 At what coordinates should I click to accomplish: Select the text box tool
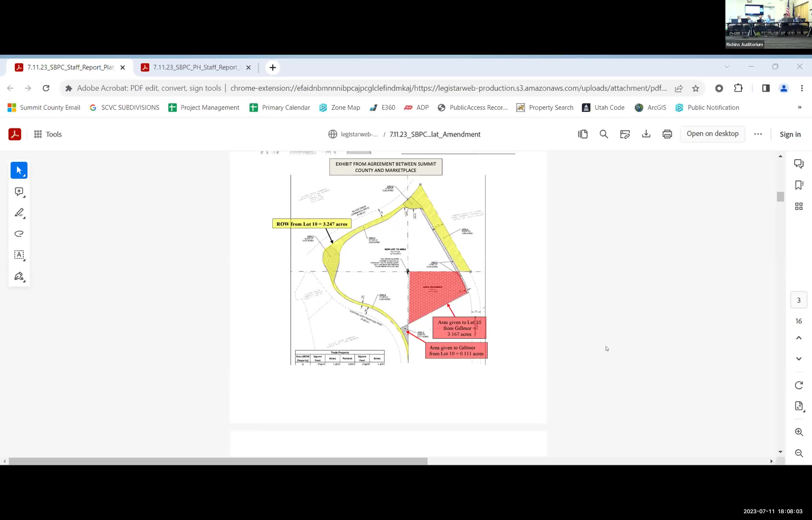[19, 255]
